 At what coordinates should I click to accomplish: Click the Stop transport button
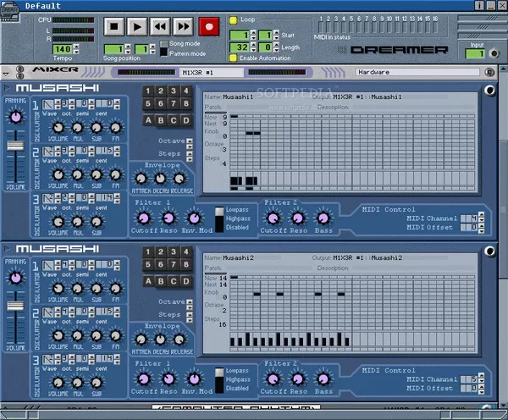coord(114,26)
